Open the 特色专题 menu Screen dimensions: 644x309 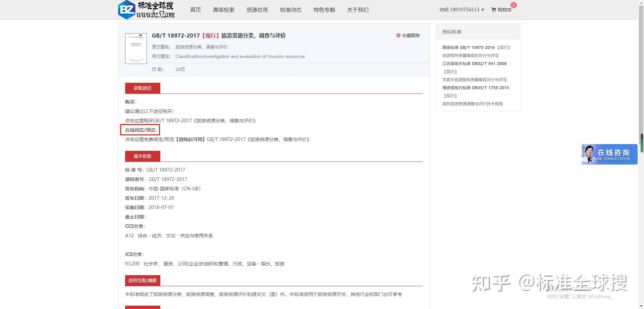click(x=324, y=10)
